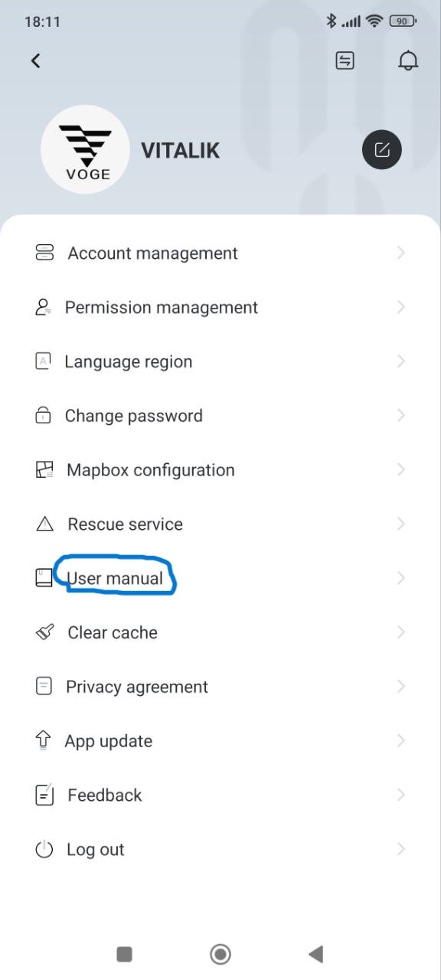The height and width of the screenshot is (980, 441).
Task: Tap the Android recent apps square button
Action: tap(124, 954)
